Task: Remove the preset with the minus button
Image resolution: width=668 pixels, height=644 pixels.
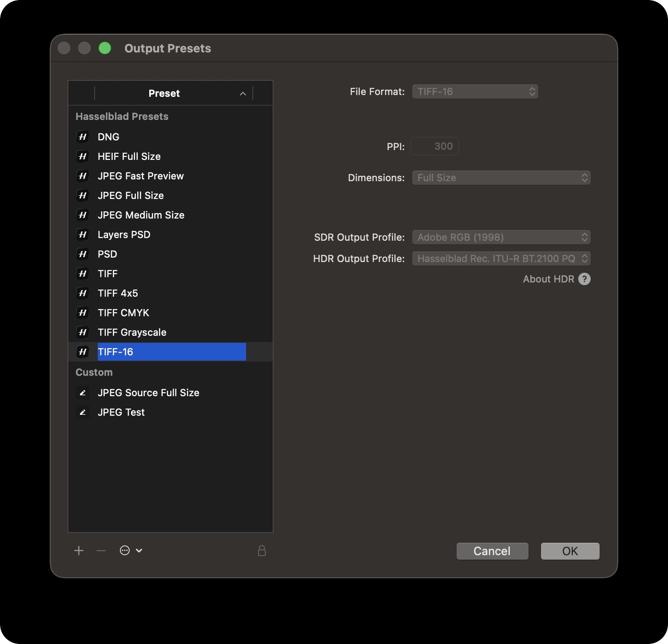Action: pyautogui.click(x=101, y=551)
